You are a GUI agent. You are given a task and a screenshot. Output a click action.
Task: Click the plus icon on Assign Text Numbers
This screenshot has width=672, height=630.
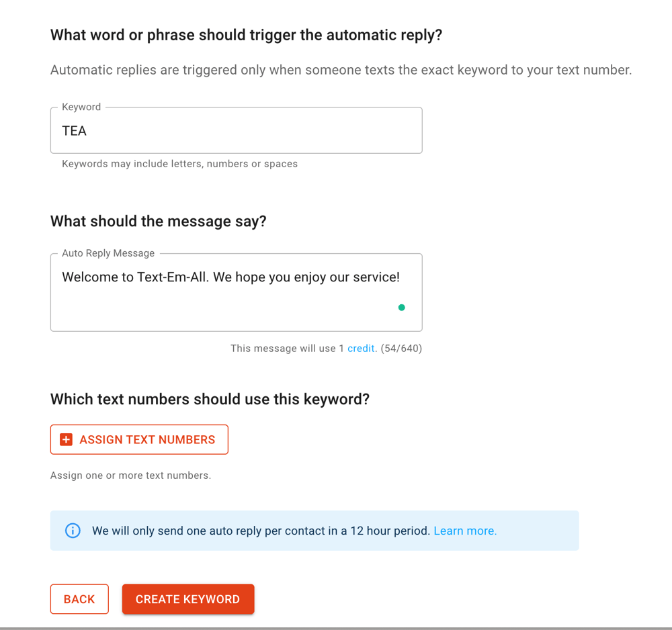[65, 439]
